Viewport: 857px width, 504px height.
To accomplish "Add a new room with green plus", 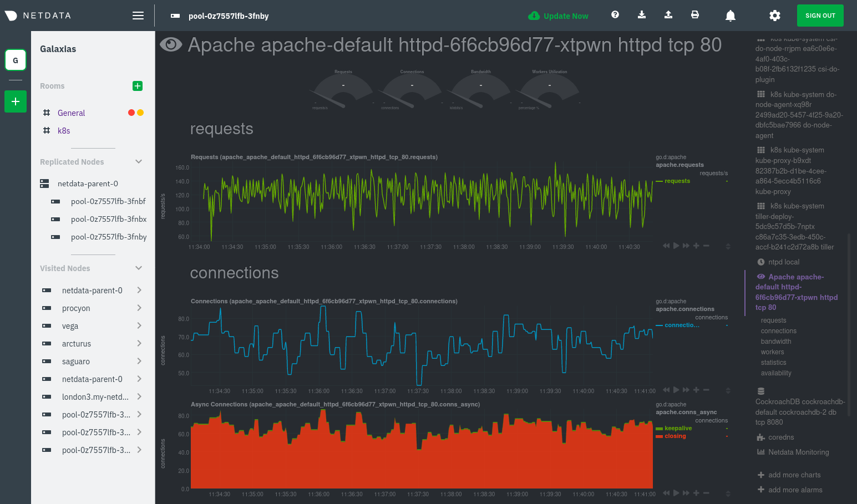I will (138, 86).
